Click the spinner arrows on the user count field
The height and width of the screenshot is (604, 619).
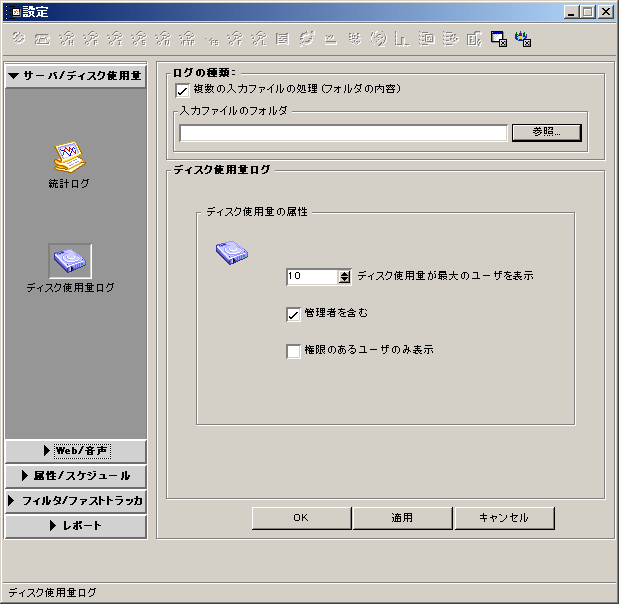[x=345, y=276]
